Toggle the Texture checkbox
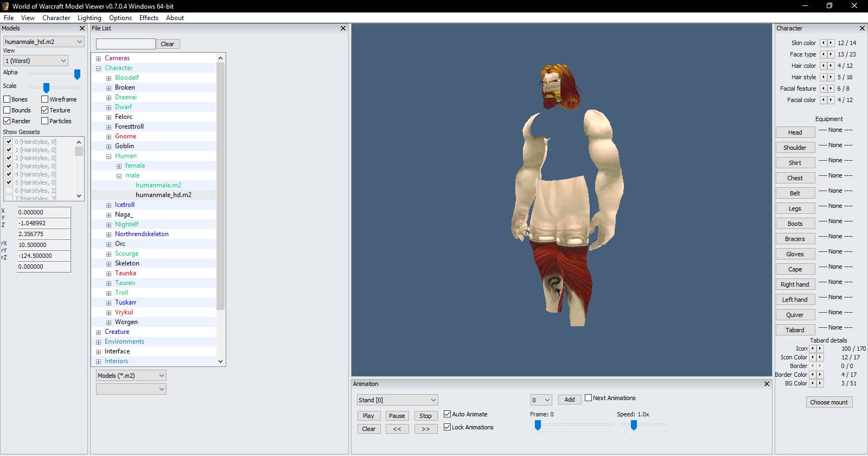Screen dimensions: 868x456 45,110
